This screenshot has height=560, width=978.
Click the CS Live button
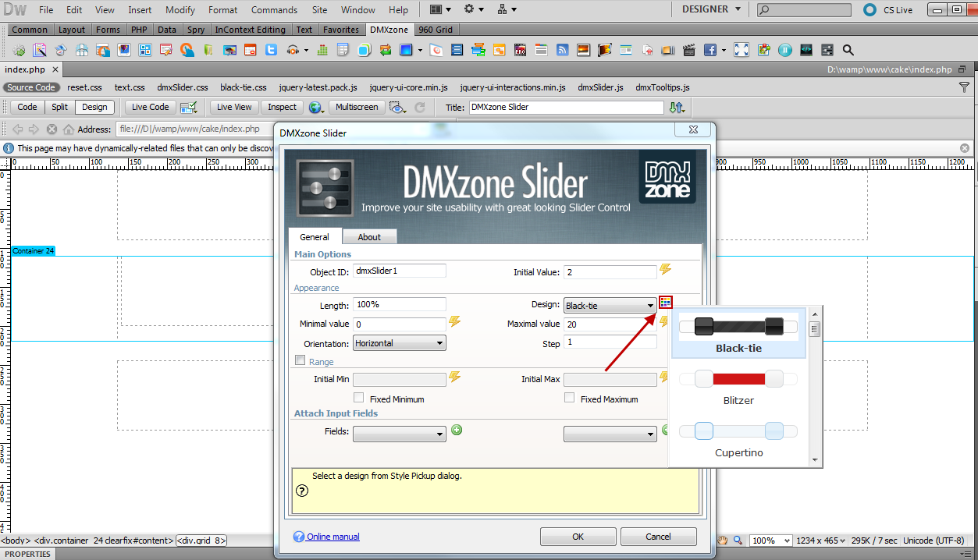click(887, 10)
